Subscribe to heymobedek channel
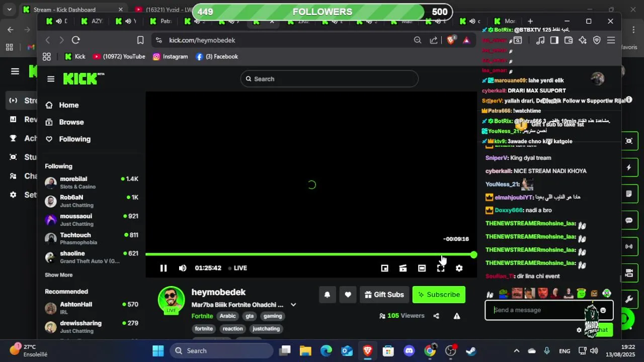Viewport: 644px width, 362px height. point(439,295)
